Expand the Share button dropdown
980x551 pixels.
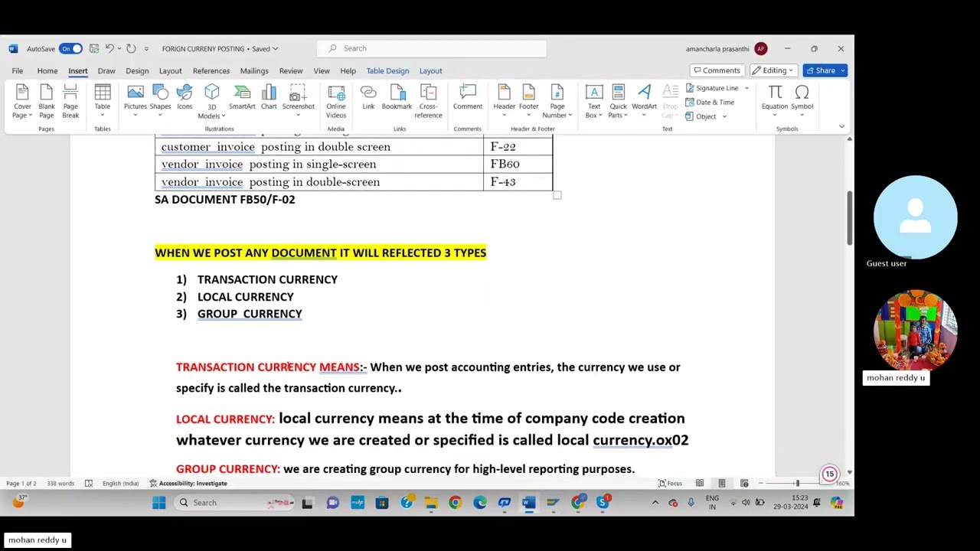(x=842, y=70)
